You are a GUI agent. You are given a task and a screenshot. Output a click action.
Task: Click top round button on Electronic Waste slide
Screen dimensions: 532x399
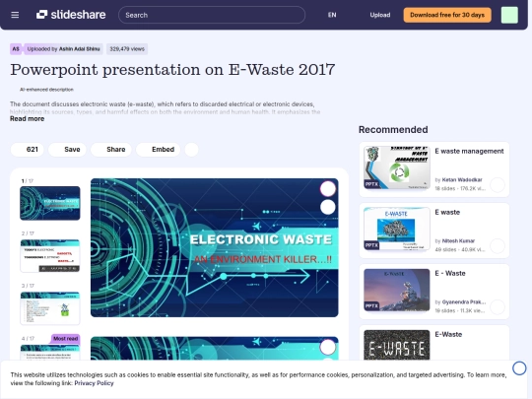point(328,189)
